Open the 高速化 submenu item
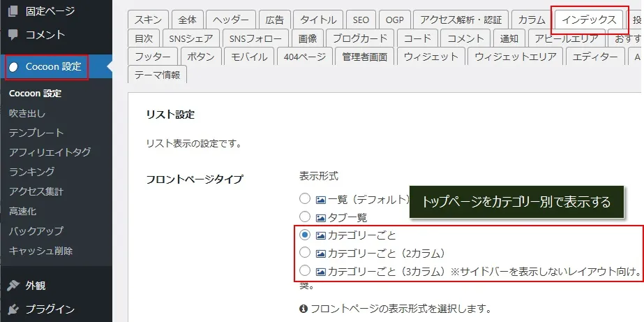This screenshot has height=322, width=644. click(x=22, y=211)
